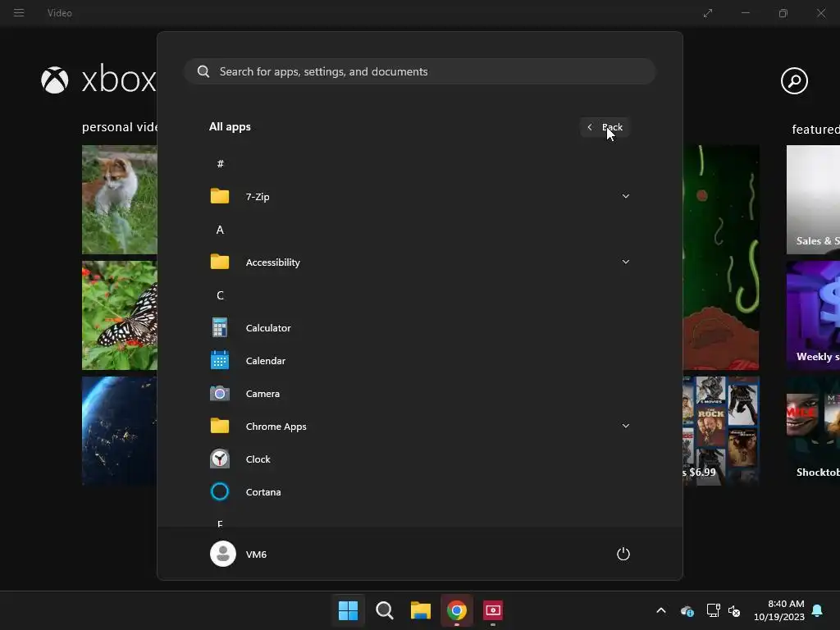Click the personal videos heading
Viewport: 840px width, 630px height.
click(x=120, y=127)
